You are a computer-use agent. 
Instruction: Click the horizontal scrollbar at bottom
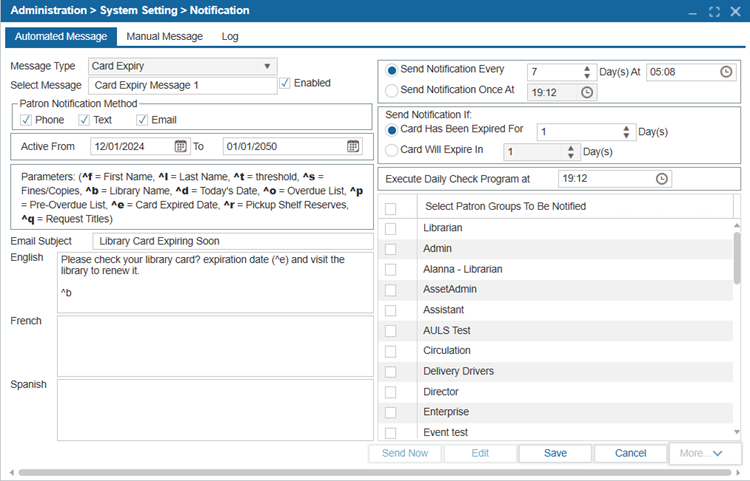(375, 472)
